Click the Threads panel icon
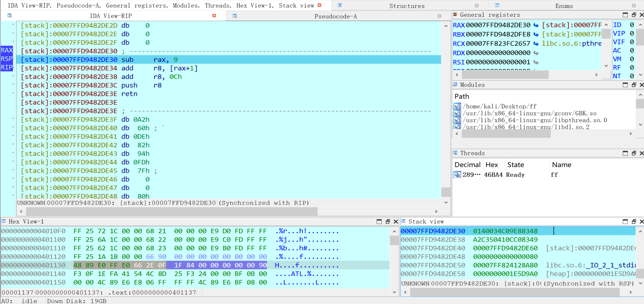 (455, 153)
